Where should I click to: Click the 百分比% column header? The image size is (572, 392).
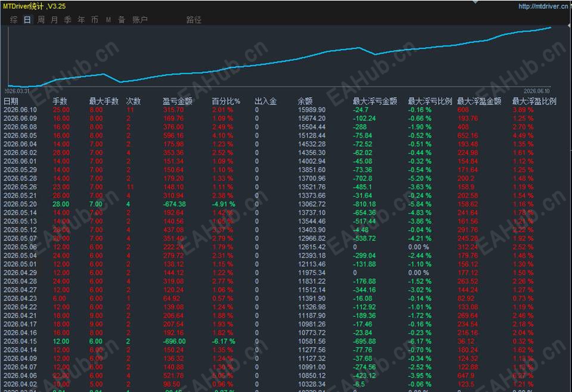[226, 101]
